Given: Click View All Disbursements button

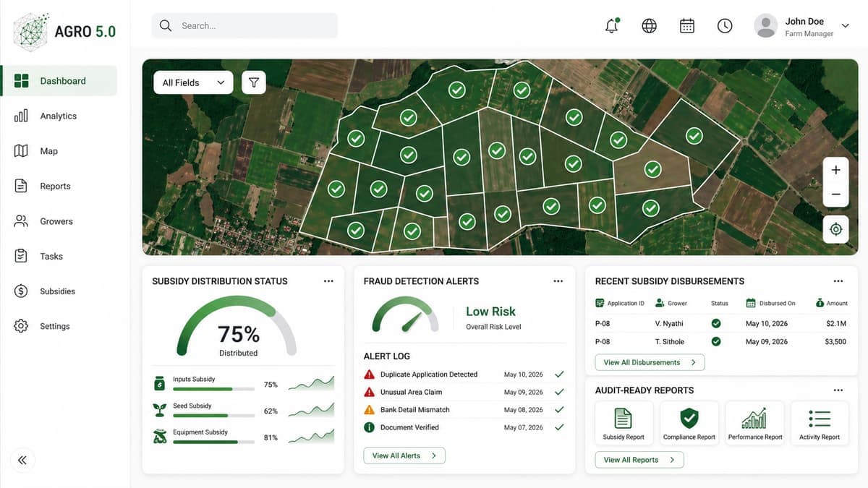Looking at the screenshot, I should click(650, 362).
